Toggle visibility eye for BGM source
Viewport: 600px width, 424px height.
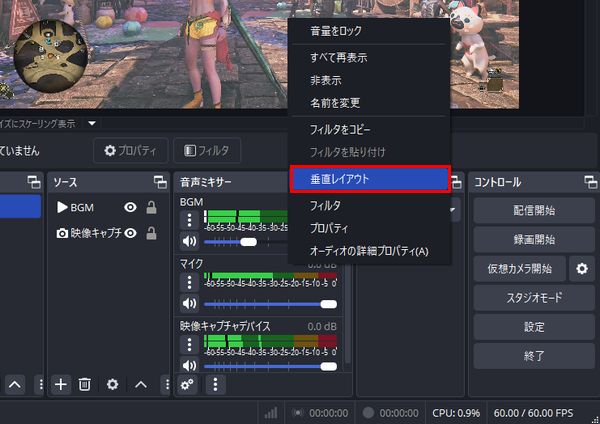[130, 207]
